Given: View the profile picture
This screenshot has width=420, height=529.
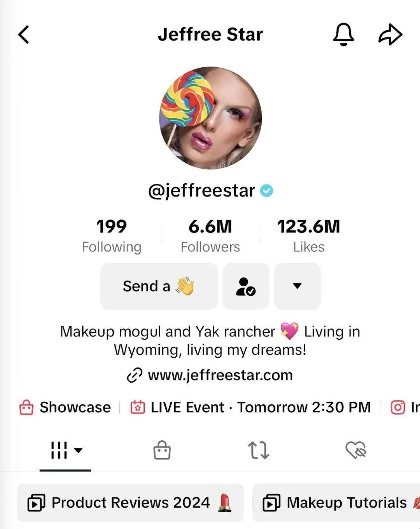Looking at the screenshot, I should coord(211,118).
